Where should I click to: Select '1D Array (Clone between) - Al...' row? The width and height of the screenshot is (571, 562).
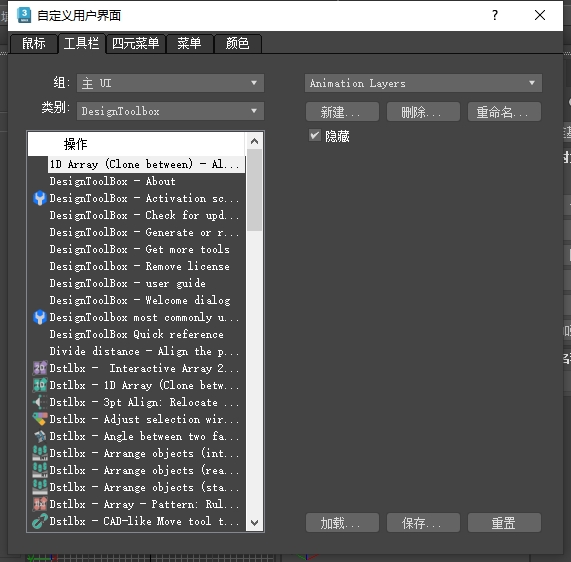[x=146, y=164]
